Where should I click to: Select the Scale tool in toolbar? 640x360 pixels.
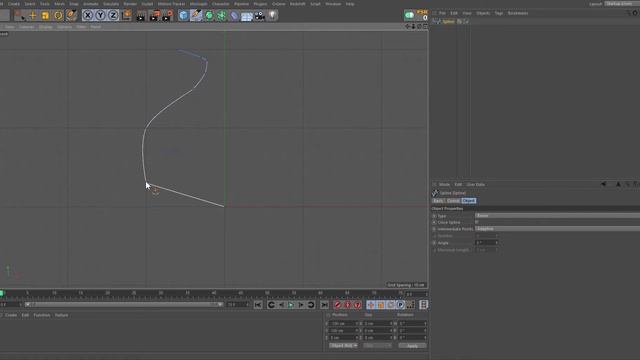click(45, 16)
